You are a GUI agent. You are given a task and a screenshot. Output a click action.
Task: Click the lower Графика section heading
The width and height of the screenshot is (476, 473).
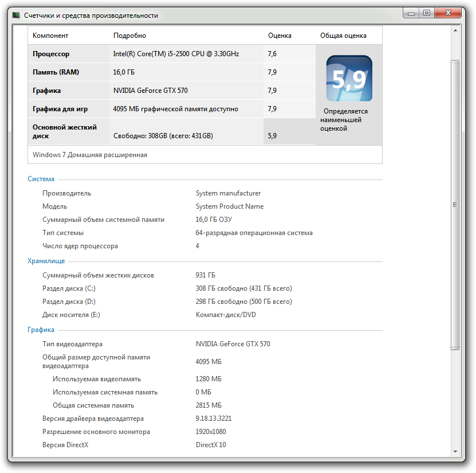[x=41, y=330]
